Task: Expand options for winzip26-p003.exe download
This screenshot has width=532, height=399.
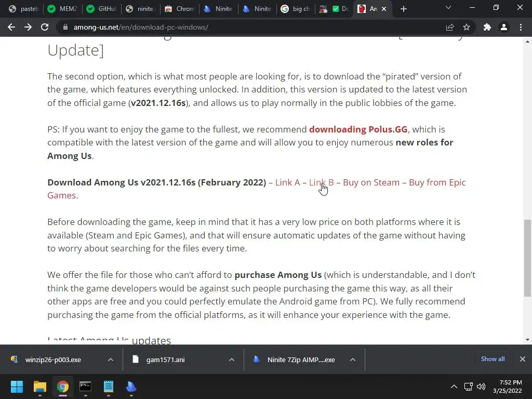Action: pyautogui.click(x=111, y=360)
